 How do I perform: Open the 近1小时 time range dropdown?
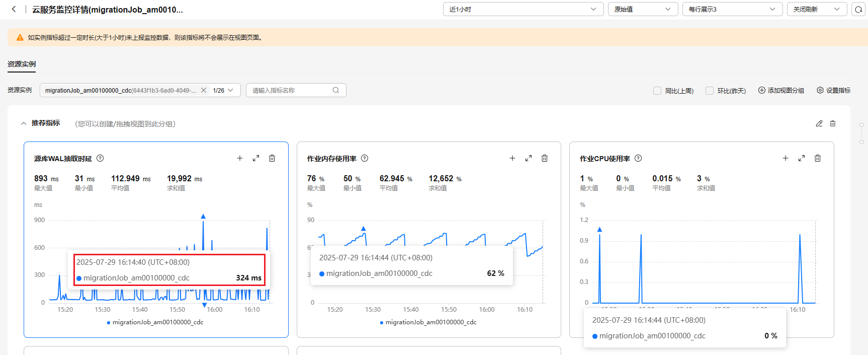tap(523, 10)
